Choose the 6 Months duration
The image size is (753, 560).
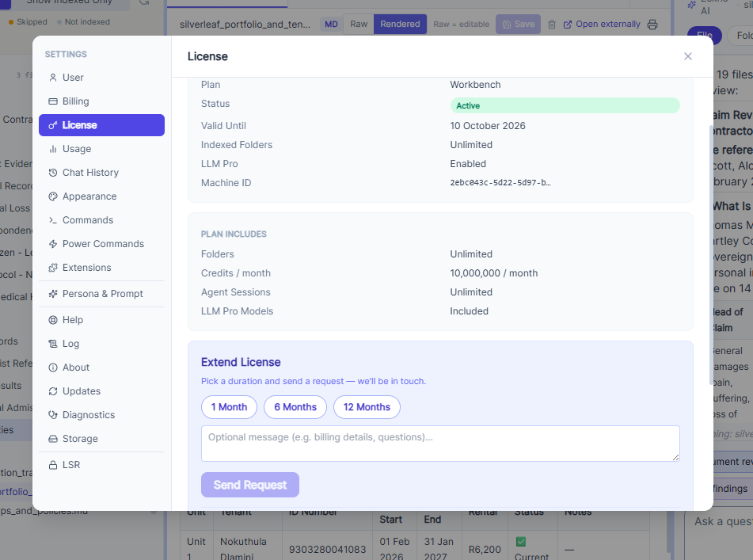[x=295, y=407]
